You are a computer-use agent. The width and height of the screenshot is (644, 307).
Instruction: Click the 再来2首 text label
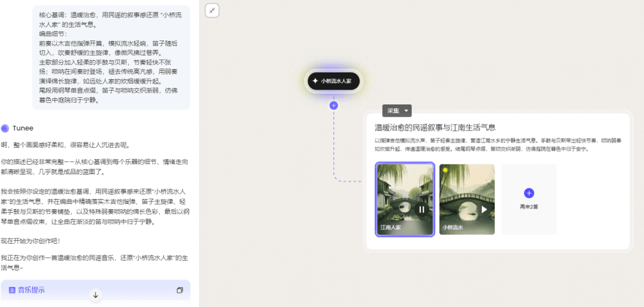pyautogui.click(x=529, y=207)
